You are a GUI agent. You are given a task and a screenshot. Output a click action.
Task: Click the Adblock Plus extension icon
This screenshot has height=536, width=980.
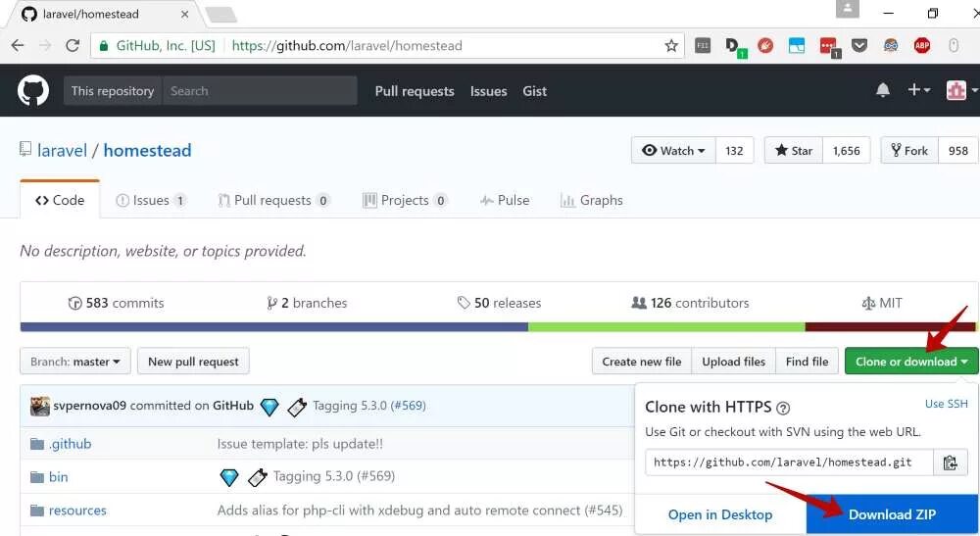922,45
